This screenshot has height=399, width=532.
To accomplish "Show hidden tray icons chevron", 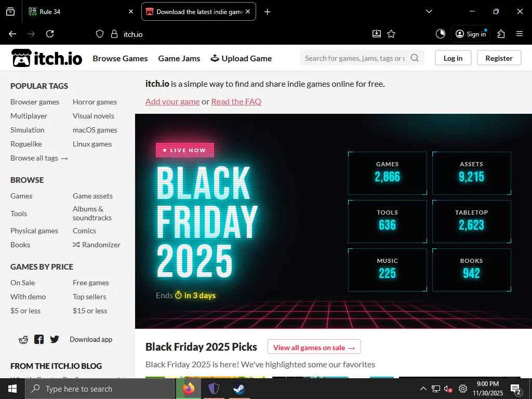I will pyautogui.click(x=423, y=389).
